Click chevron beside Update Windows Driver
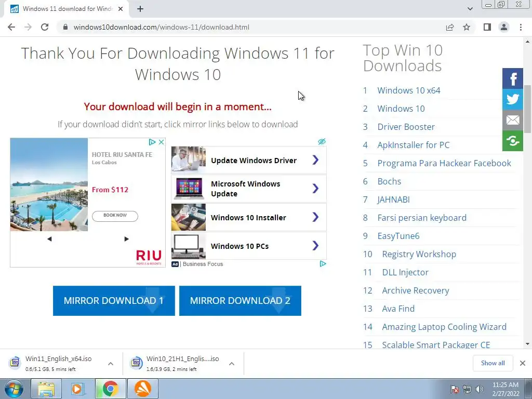This screenshot has width=532, height=399. (315, 160)
